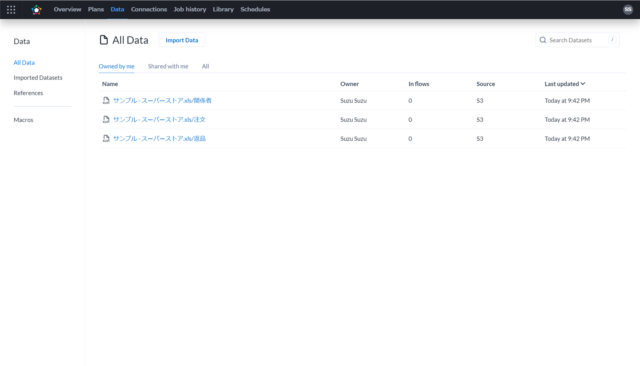
Task: Click owner Suzu Suzu in the 関係者 row
Action: pyautogui.click(x=353, y=100)
